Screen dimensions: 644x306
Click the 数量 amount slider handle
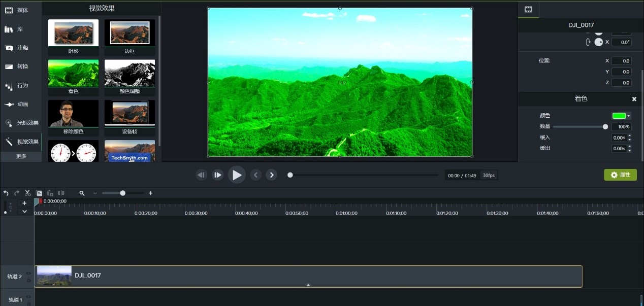[x=605, y=127]
